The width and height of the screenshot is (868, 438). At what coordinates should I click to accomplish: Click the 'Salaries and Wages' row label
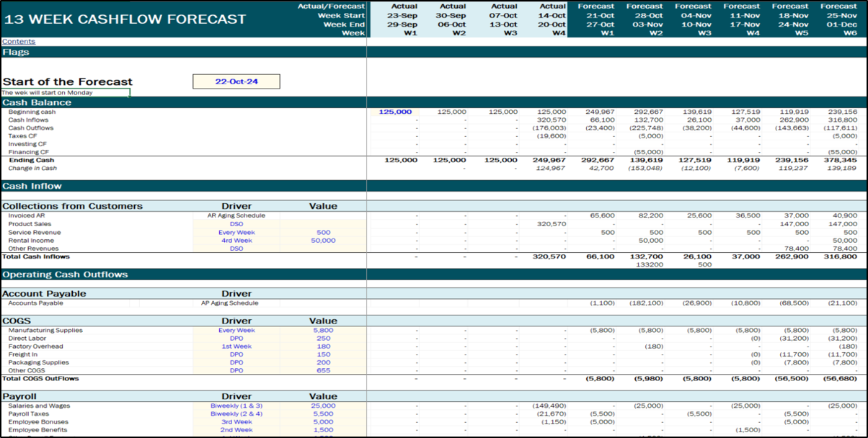[x=37, y=406]
